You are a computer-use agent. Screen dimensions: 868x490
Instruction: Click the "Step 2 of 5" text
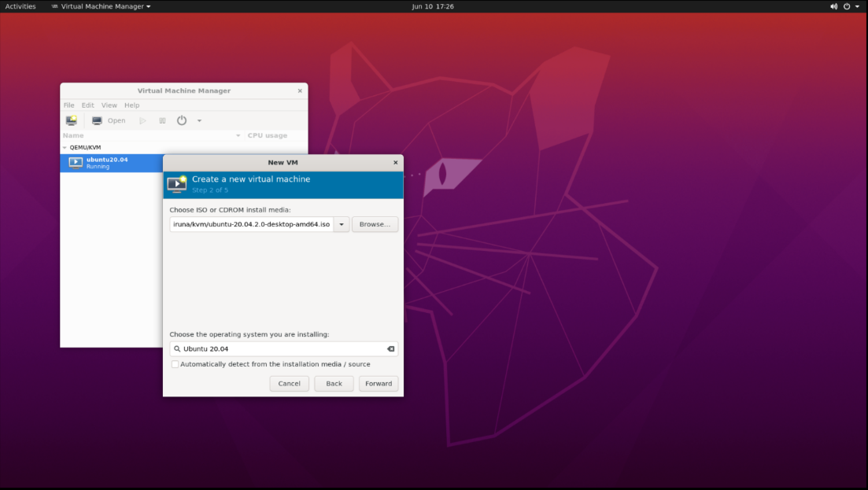210,190
